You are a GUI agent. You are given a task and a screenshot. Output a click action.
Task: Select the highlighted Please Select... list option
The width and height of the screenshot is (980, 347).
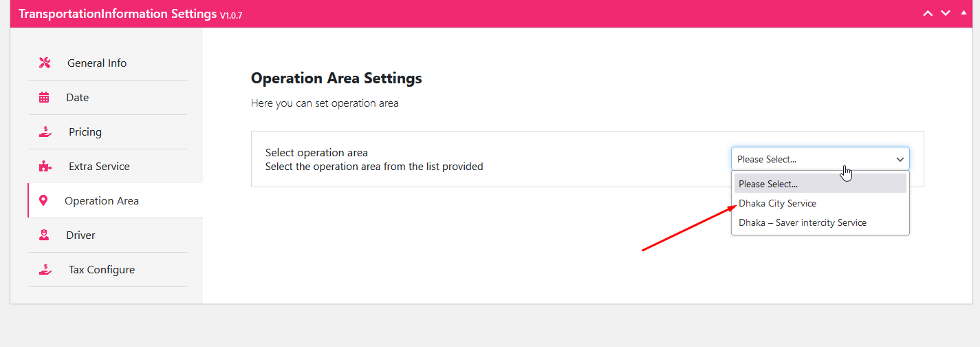768,185
